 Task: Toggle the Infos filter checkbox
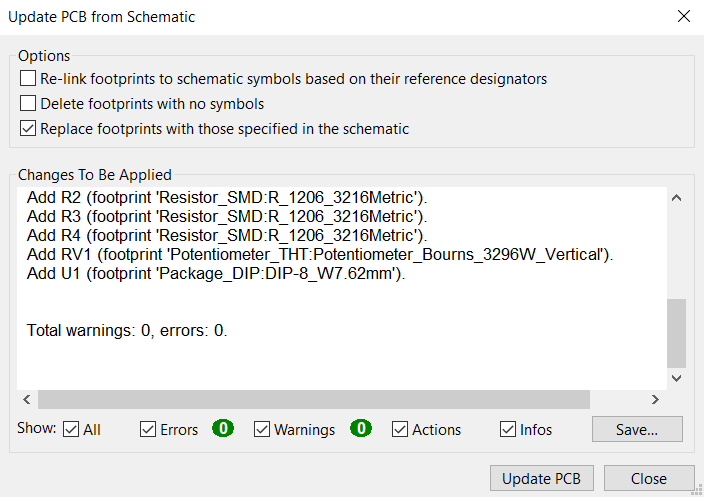click(x=508, y=429)
